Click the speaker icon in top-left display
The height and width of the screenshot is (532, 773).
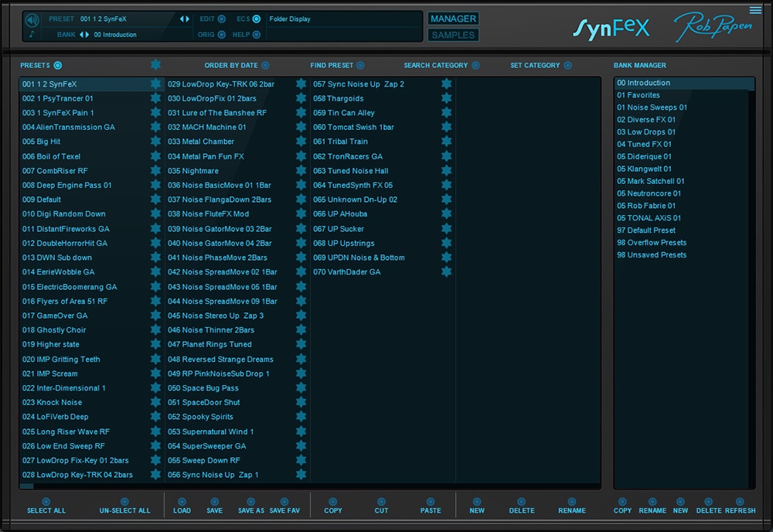(32, 20)
